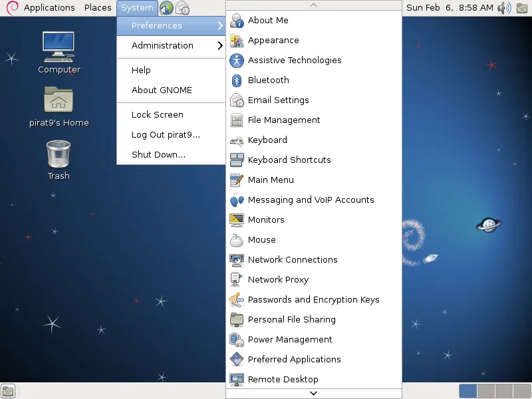Image resolution: width=532 pixels, height=399 pixels.
Task: Click the Assistive Technologies accessibility icon
Action: coord(237,61)
